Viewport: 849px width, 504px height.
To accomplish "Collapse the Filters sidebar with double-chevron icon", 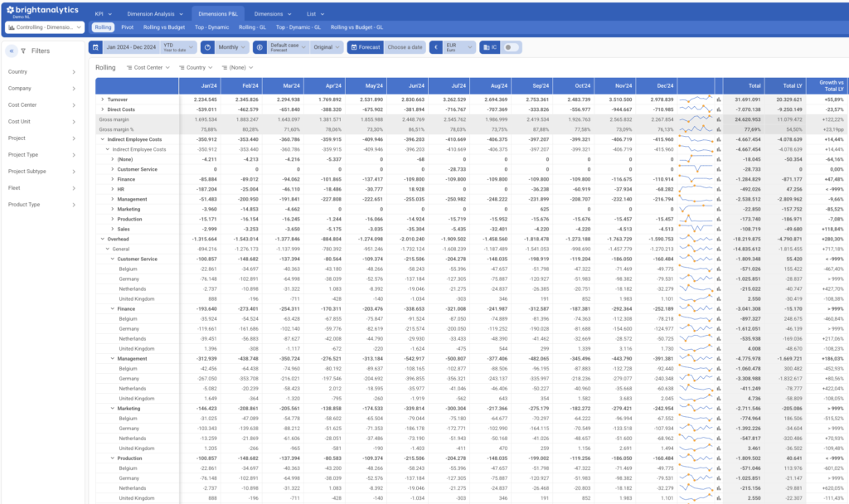I will (x=12, y=51).
